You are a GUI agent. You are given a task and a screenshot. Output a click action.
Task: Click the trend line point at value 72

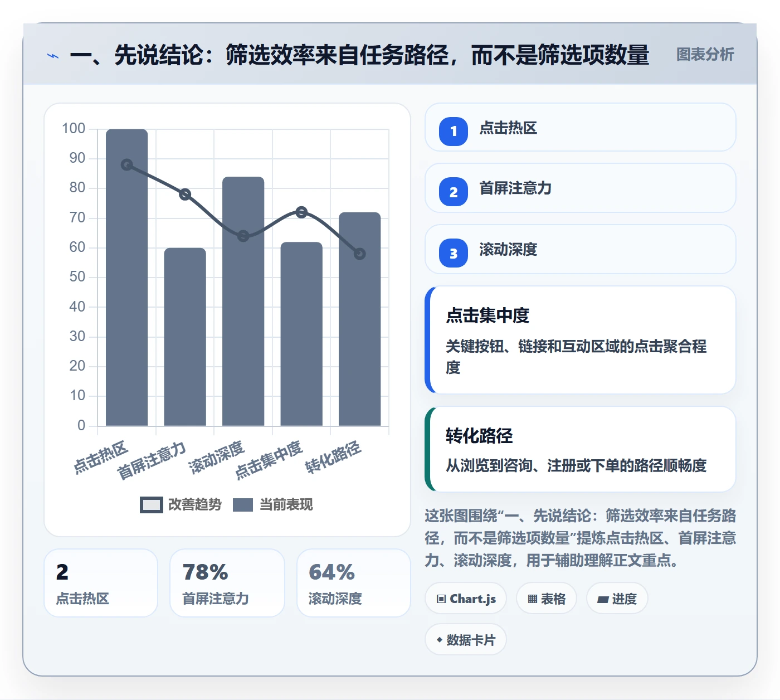[301, 212]
